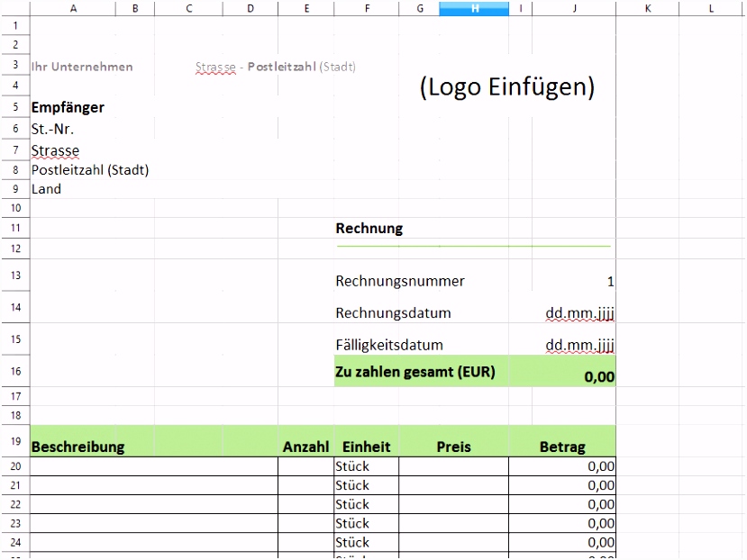This screenshot has width=747, height=560.
Task: Click Betrag '0,00' in row 23
Action: pyautogui.click(x=601, y=523)
